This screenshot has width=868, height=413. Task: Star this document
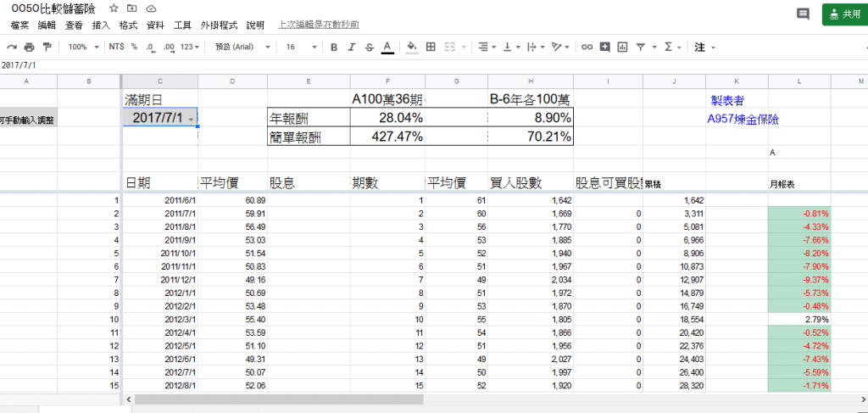tap(114, 8)
